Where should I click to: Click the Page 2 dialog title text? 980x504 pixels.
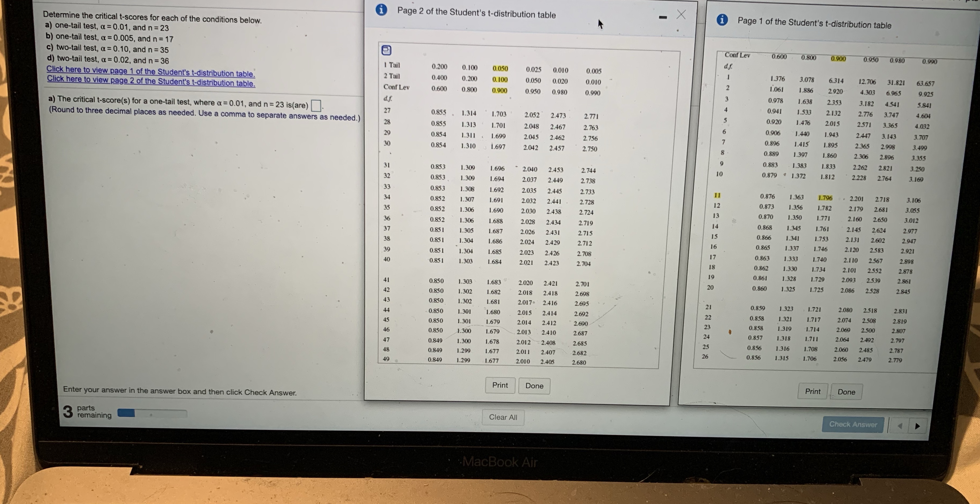476,13
